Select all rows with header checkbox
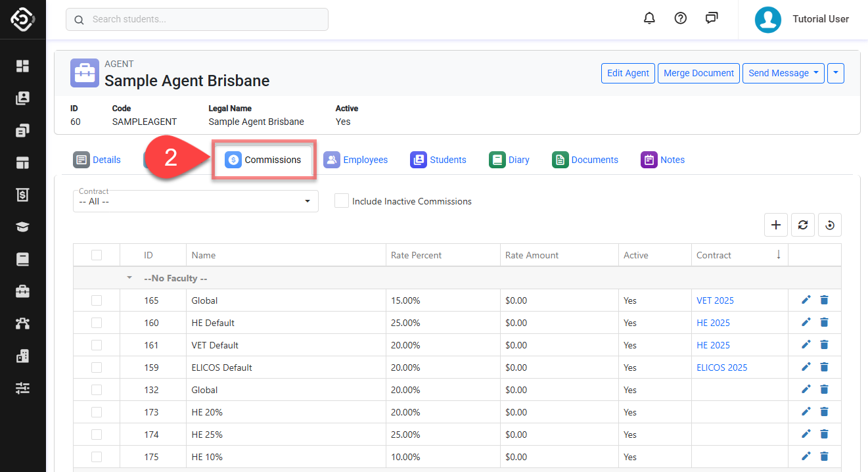 pyautogui.click(x=97, y=255)
